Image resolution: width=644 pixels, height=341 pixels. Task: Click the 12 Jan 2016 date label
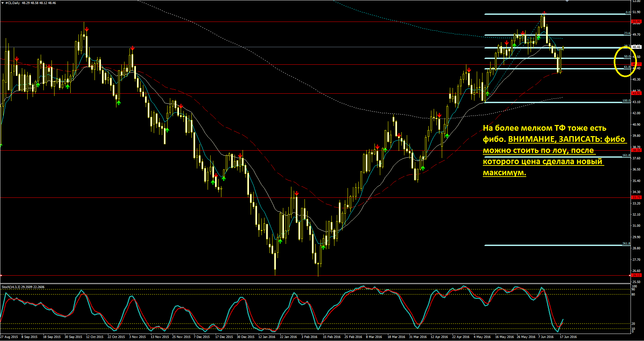267,337
